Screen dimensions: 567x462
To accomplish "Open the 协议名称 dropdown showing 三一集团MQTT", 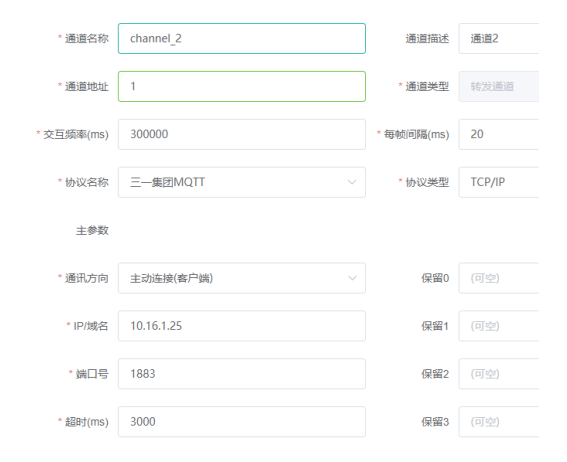I will 242,182.
